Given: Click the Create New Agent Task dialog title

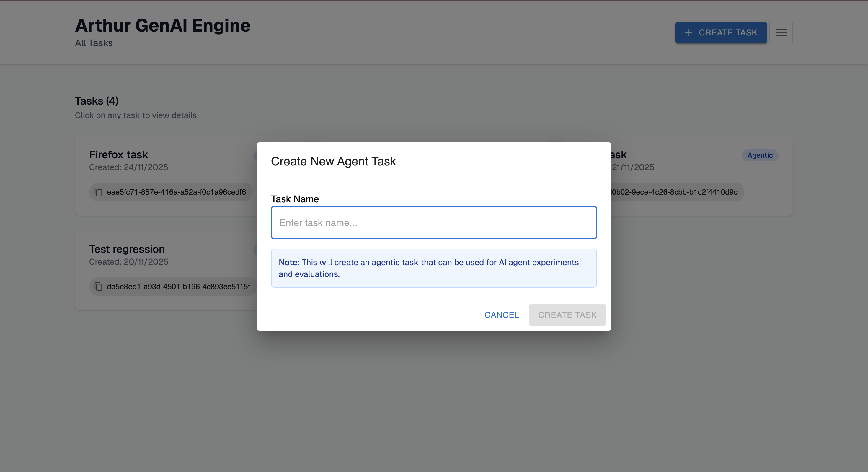Looking at the screenshot, I should (x=333, y=161).
